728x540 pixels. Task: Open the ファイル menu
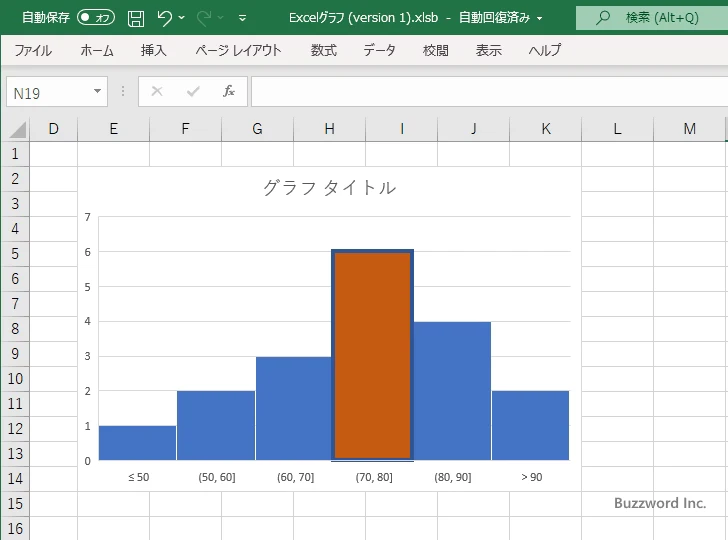(33, 50)
